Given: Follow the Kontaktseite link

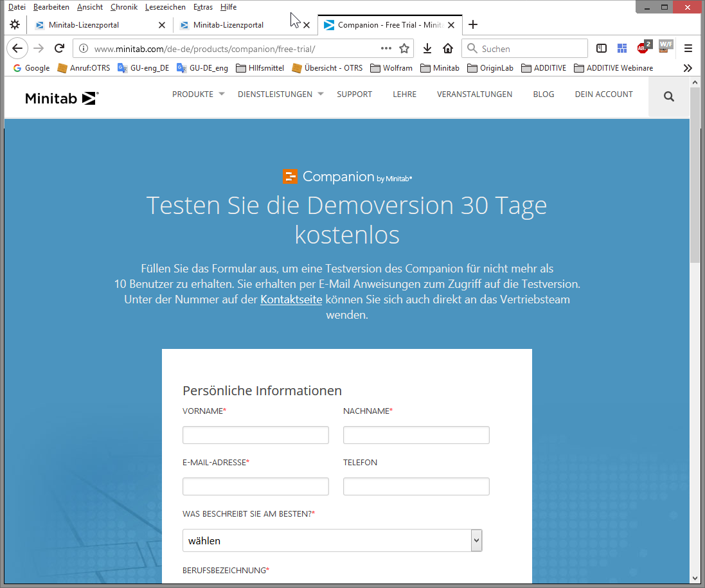Looking at the screenshot, I should pos(291,299).
